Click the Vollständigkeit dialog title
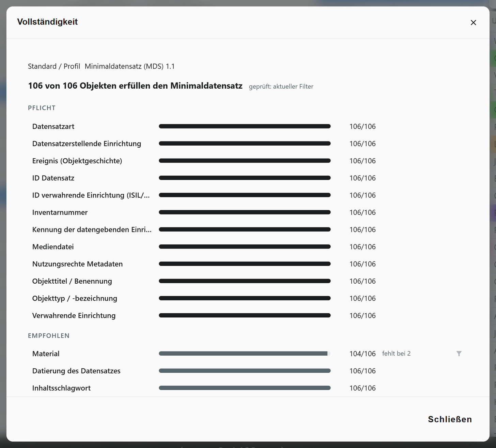 pyautogui.click(x=47, y=22)
